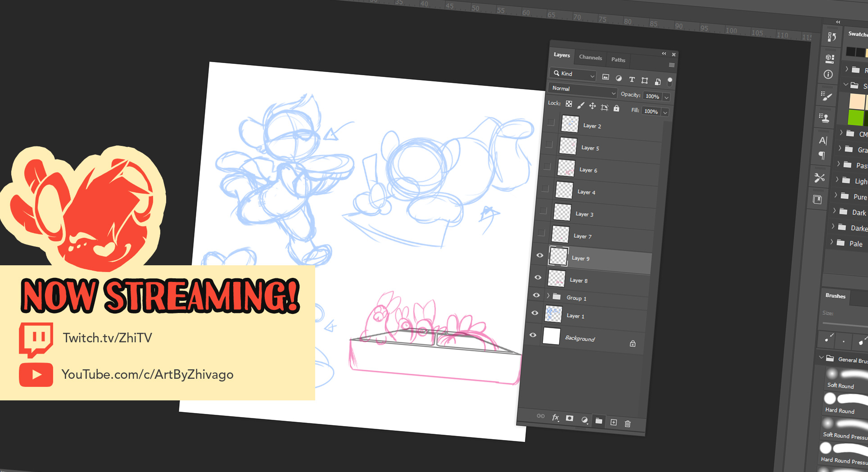Screen dimensions: 868x472
Task: Hide the Background layer visibility
Action: 533,335
